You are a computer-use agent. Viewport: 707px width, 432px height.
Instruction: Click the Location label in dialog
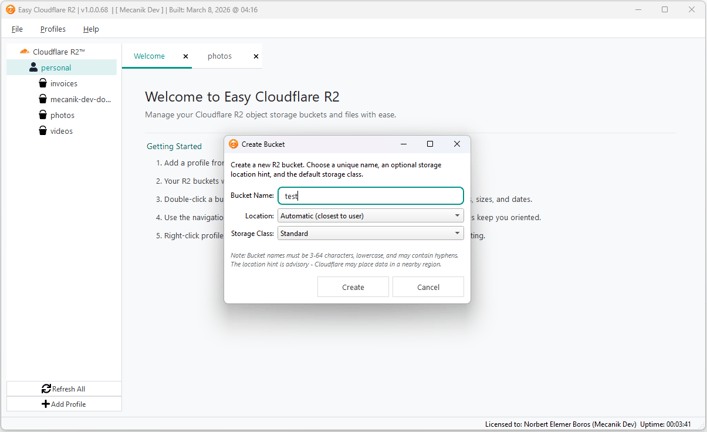[259, 216]
